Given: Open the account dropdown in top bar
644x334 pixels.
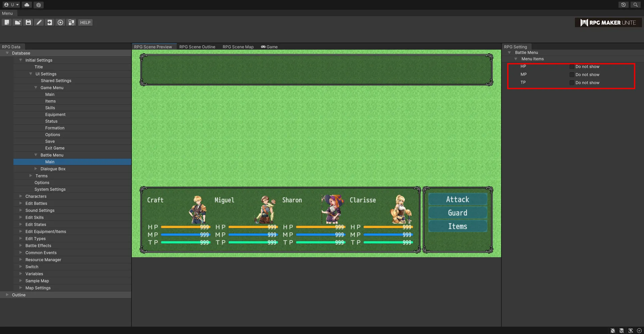Looking at the screenshot, I should click(11, 5).
